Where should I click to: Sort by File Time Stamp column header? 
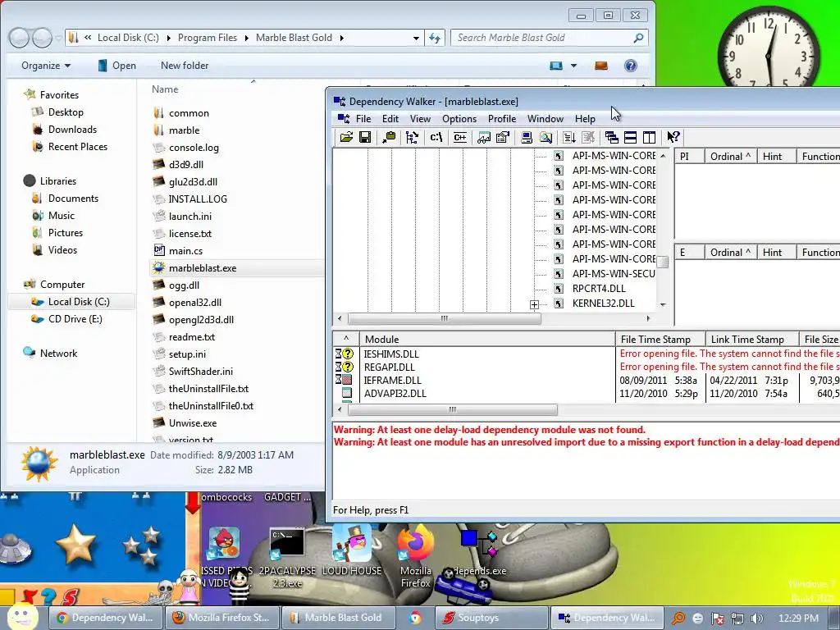(660, 339)
